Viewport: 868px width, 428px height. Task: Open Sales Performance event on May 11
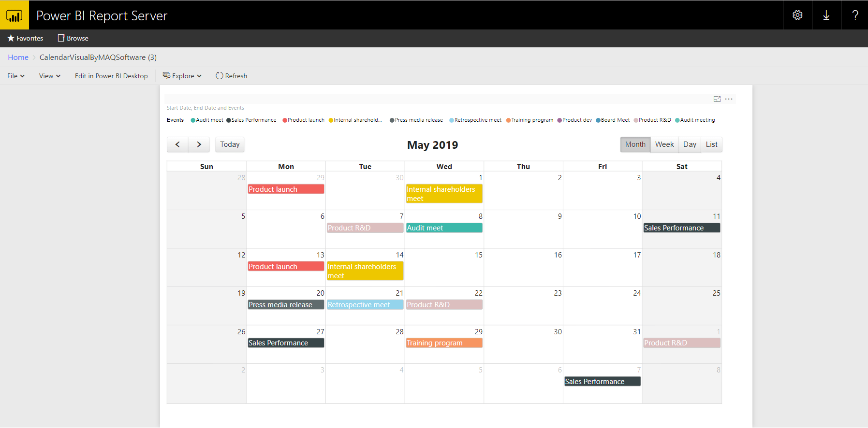(682, 228)
